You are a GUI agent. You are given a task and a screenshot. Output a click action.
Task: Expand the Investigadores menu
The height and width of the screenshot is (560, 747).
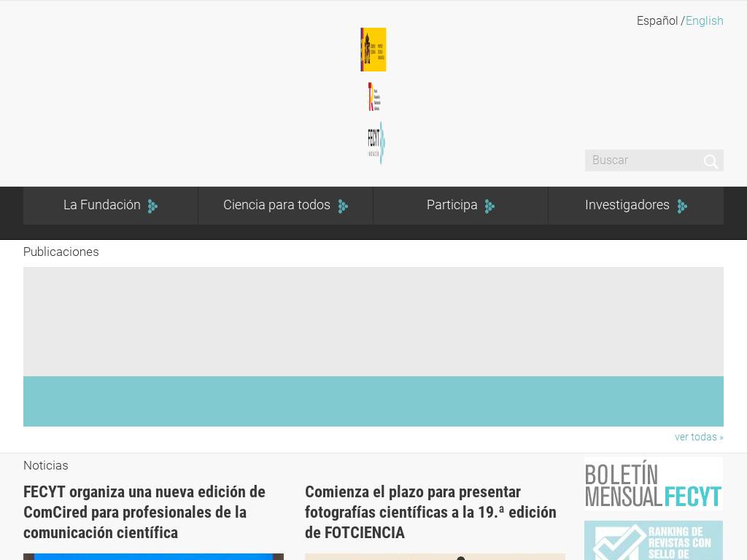click(x=627, y=206)
